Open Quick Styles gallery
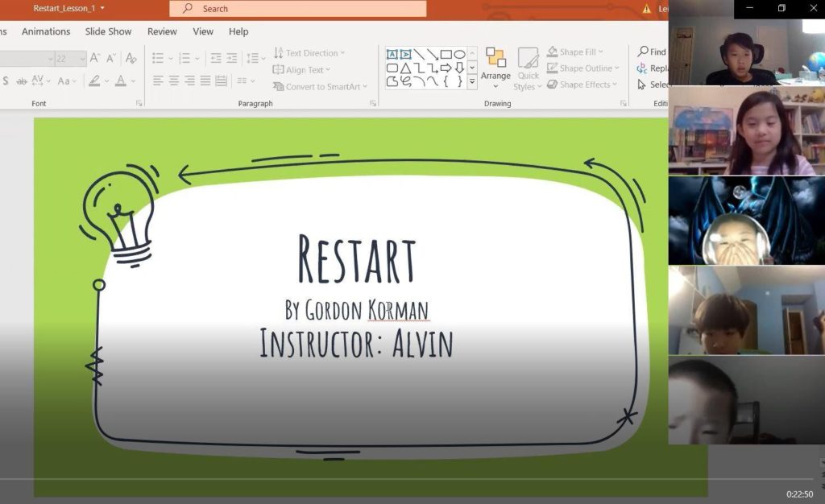This screenshot has height=504, width=825. [528, 69]
